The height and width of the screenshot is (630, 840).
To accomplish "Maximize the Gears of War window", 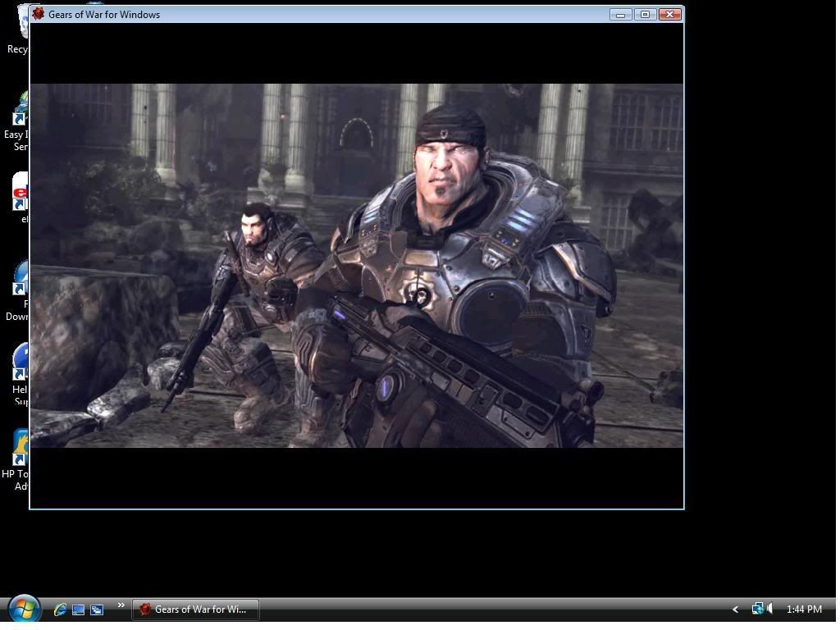I will click(x=645, y=14).
